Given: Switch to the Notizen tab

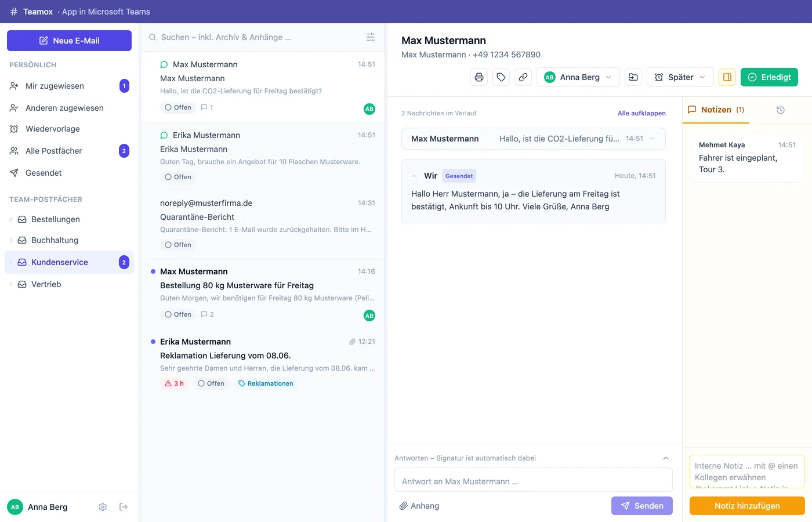Looking at the screenshot, I should 716,110.
